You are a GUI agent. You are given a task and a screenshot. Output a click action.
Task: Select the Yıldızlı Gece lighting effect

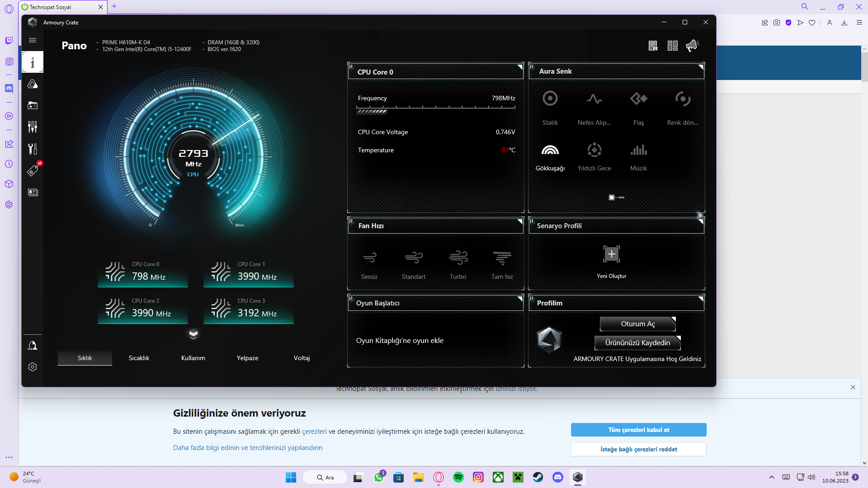(594, 150)
